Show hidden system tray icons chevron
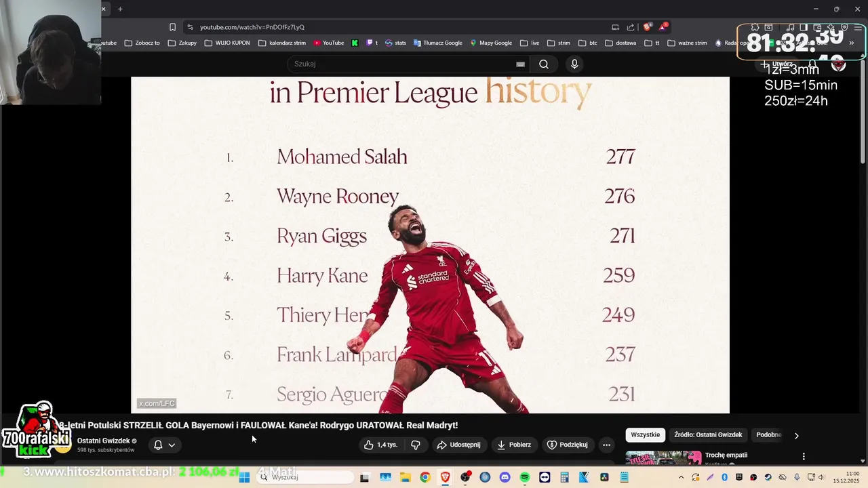This screenshot has width=868, height=488. pos(681,477)
